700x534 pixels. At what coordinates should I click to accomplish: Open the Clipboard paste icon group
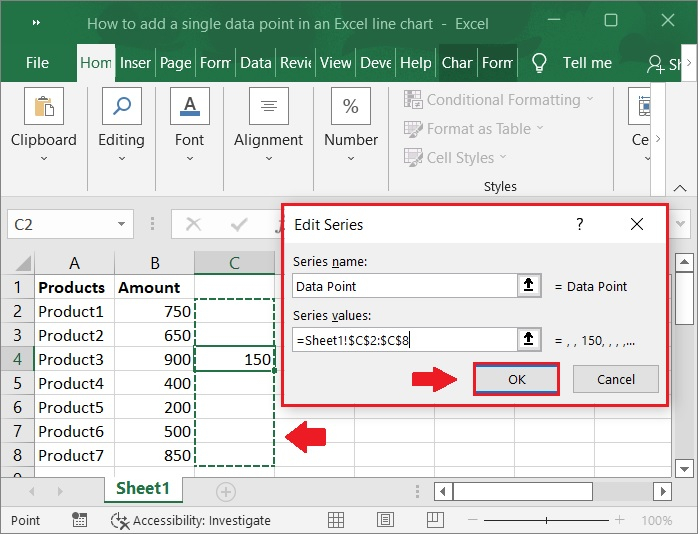(x=44, y=106)
